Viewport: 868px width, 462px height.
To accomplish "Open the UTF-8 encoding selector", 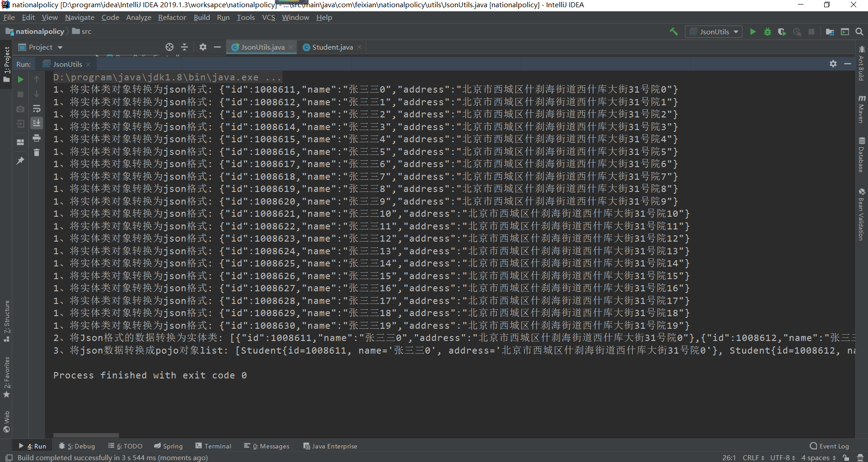I will pyautogui.click(x=783, y=457).
